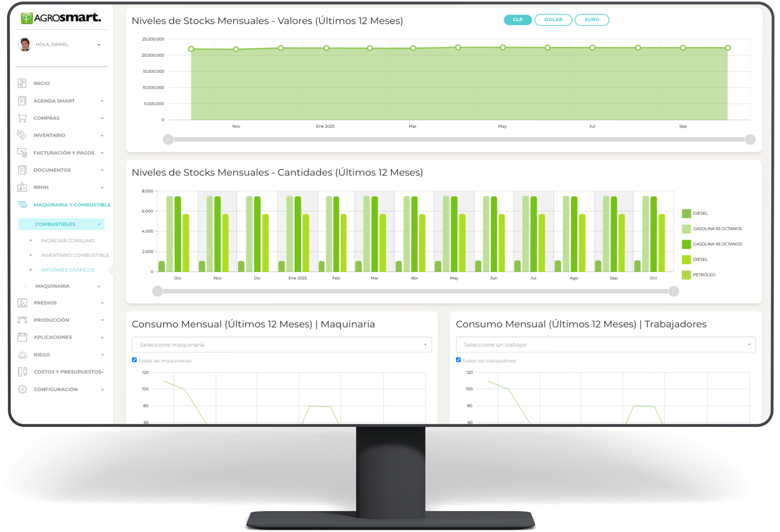Click the left handle of the Valores range slider
Image resolution: width=780 pixels, height=532 pixels.
click(168, 139)
